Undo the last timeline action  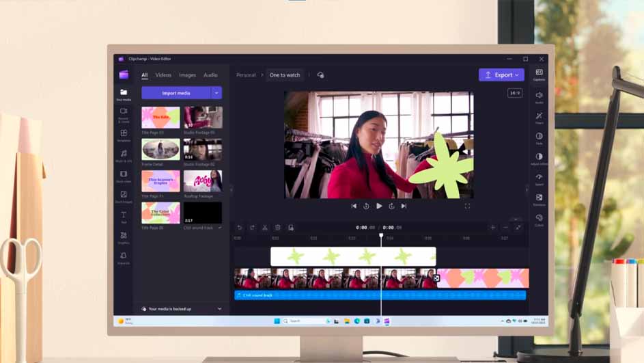[240, 228]
